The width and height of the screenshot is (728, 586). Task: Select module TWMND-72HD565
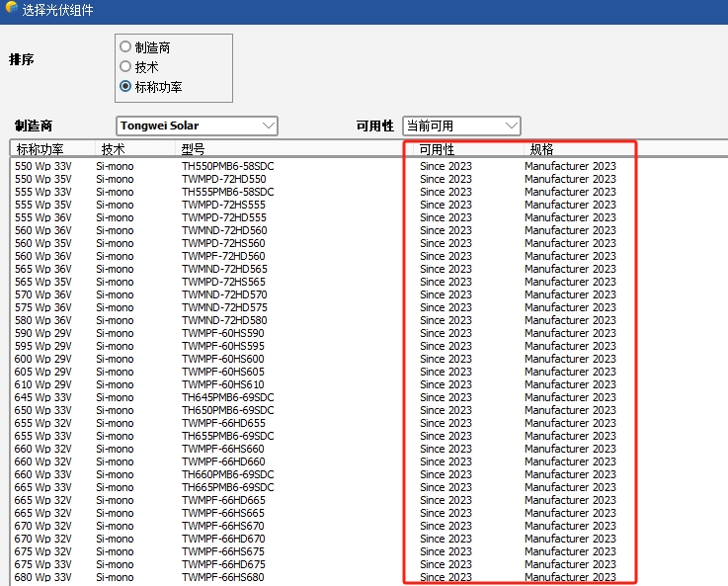tap(224, 269)
